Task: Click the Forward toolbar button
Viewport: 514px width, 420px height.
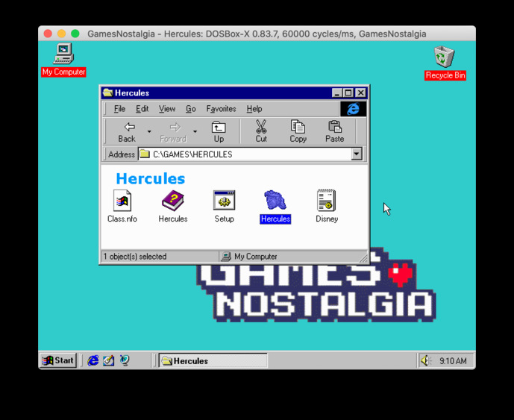Action: [173, 132]
